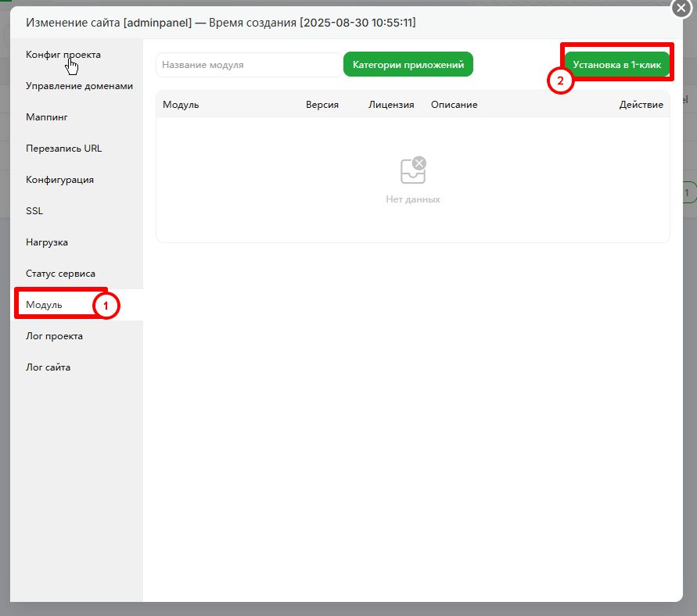
Task: Click the Описание column header
Action: pyautogui.click(x=454, y=105)
